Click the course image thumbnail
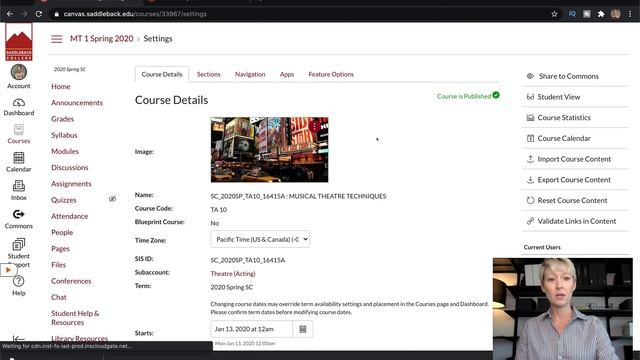The image size is (640, 360). (x=269, y=150)
